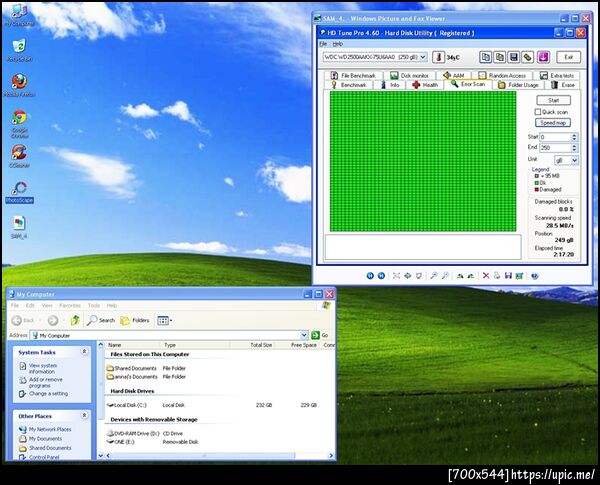This screenshot has width=600, height=485.
Task: Open the Unit gB dropdown in HD Tune
Action: click(x=574, y=160)
